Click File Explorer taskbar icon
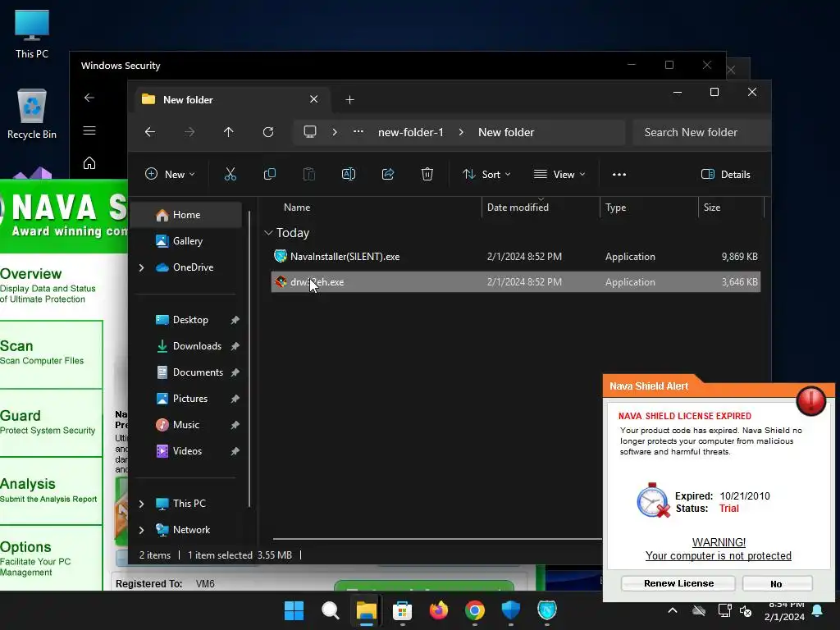Screen dimensions: 840x630 pos(367,610)
